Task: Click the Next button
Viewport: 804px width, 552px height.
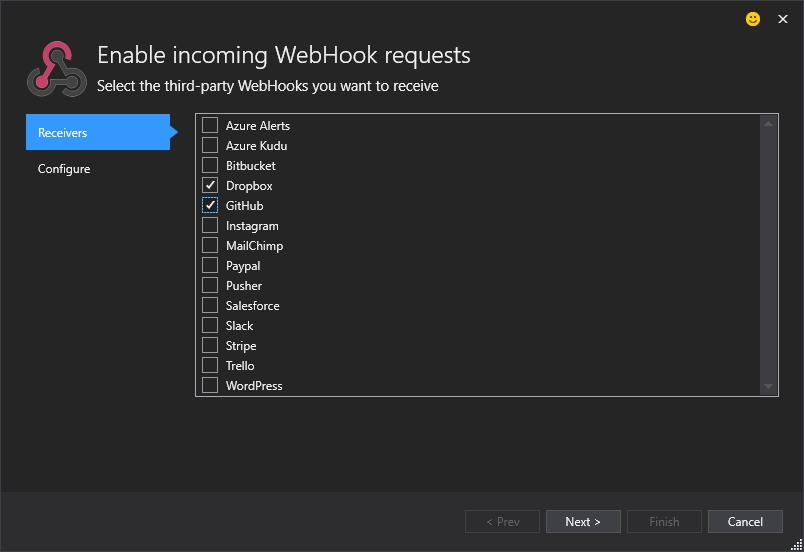Action: point(582,522)
